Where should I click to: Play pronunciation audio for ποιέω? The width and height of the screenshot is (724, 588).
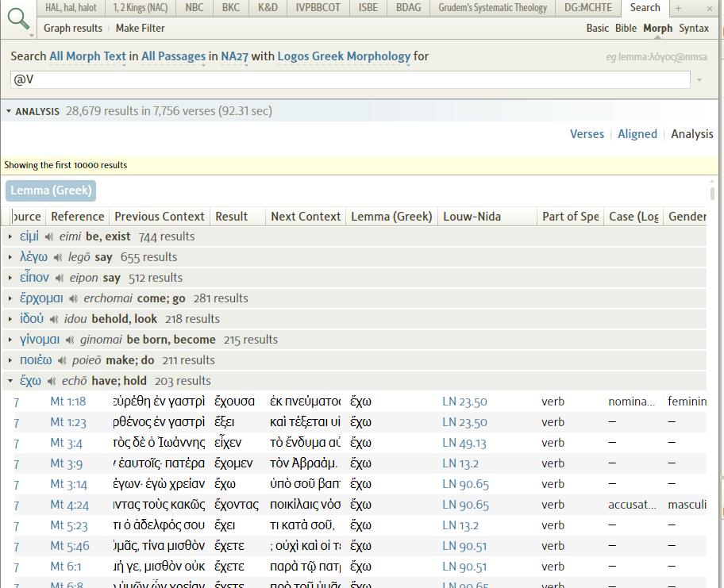point(62,361)
